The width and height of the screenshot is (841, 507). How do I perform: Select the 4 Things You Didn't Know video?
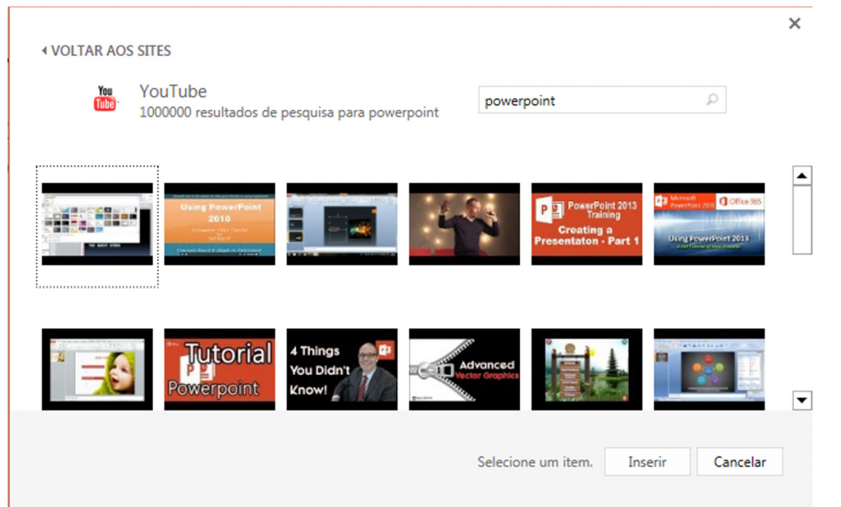click(x=342, y=369)
